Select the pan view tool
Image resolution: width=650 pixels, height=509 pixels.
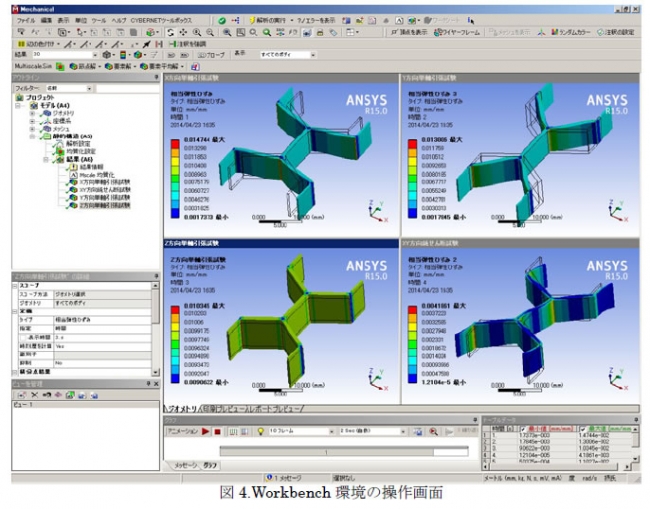(183, 32)
